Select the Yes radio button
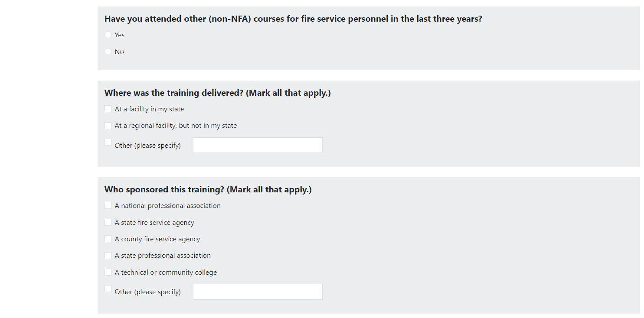This screenshot has width=644, height=318. pos(108,35)
